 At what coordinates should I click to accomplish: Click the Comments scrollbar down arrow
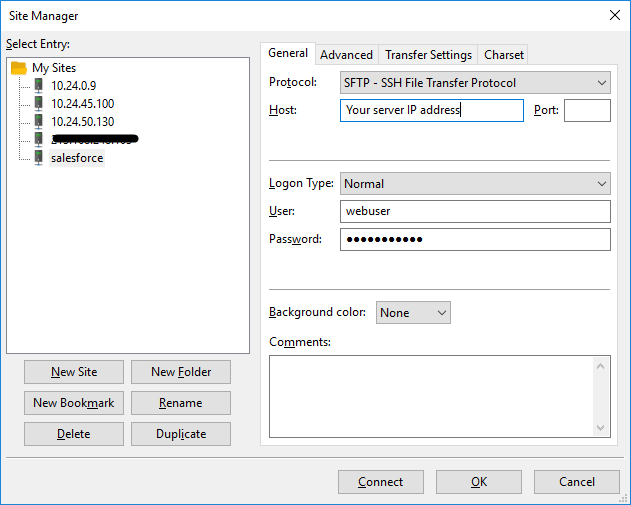click(x=602, y=428)
